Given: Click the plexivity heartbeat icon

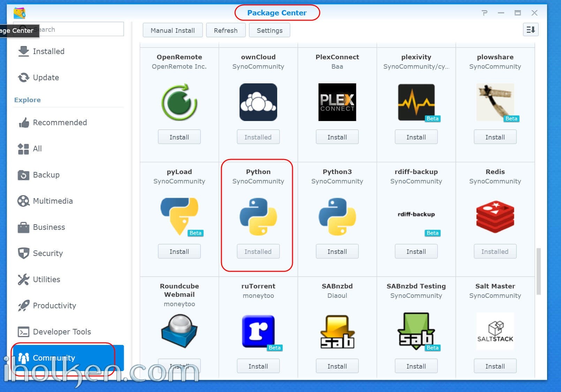Looking at the screenshot, I should pos(416,102).
